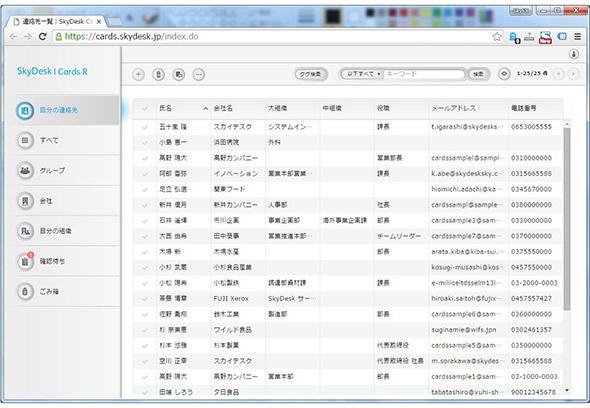Check the row with phone 0345670000
This screenshot has width=590, height=408.
click(x=144, y=190)
